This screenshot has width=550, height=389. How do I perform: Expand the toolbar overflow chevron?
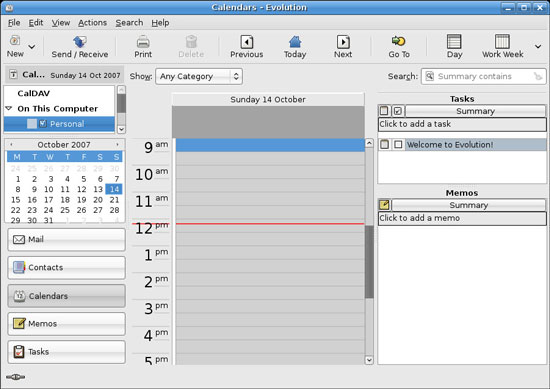tap(538, 46)
